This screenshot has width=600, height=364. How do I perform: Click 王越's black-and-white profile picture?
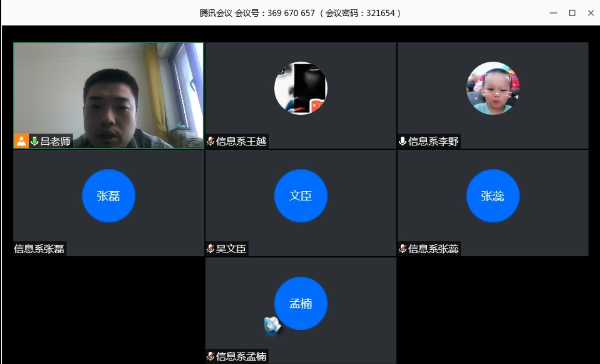pos(300,88)
